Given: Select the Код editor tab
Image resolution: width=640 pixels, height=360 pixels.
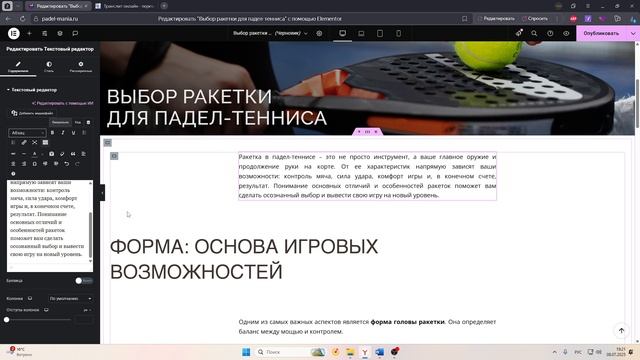Looking at the screenshot, I should (78, 122).
